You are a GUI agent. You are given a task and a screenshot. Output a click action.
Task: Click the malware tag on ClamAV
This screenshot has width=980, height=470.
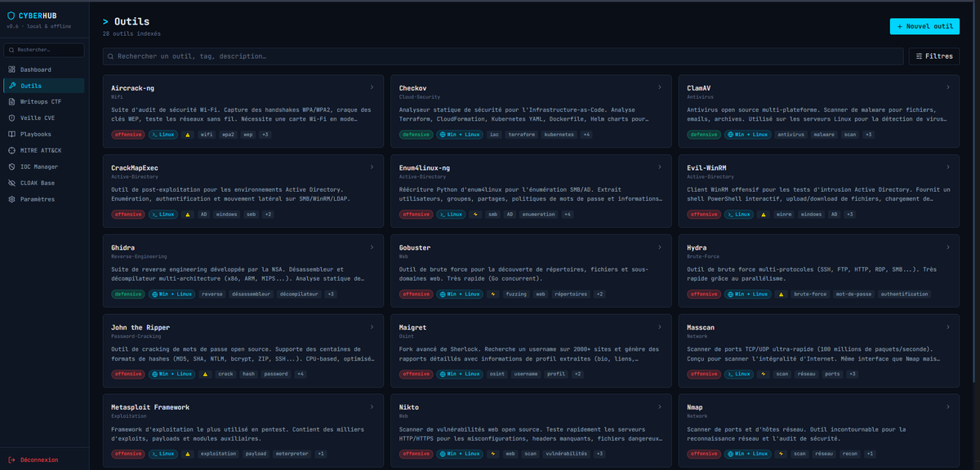pos(823,134)
